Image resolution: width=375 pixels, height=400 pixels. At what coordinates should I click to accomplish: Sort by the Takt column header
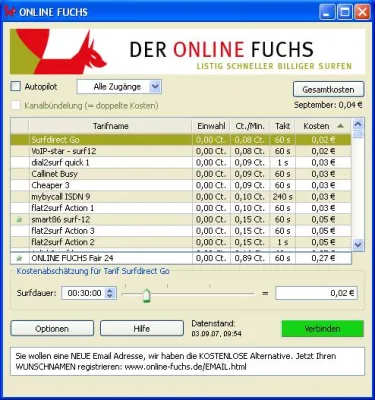282,126
